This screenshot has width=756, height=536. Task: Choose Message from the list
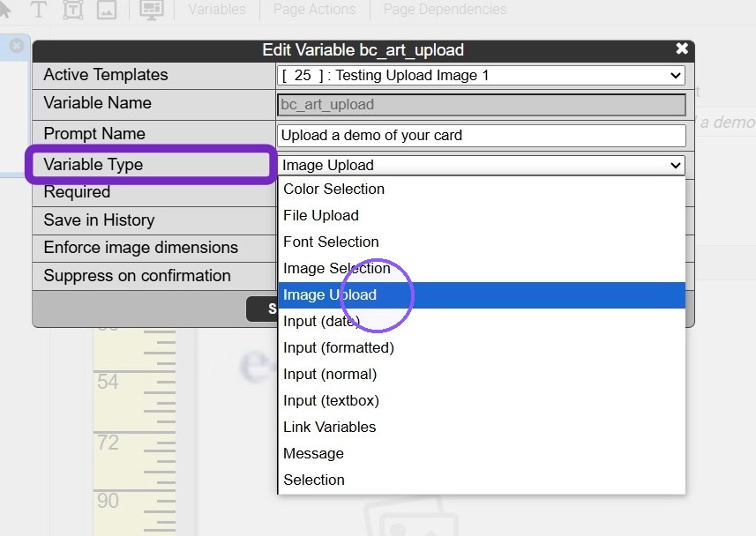point(481,454)
